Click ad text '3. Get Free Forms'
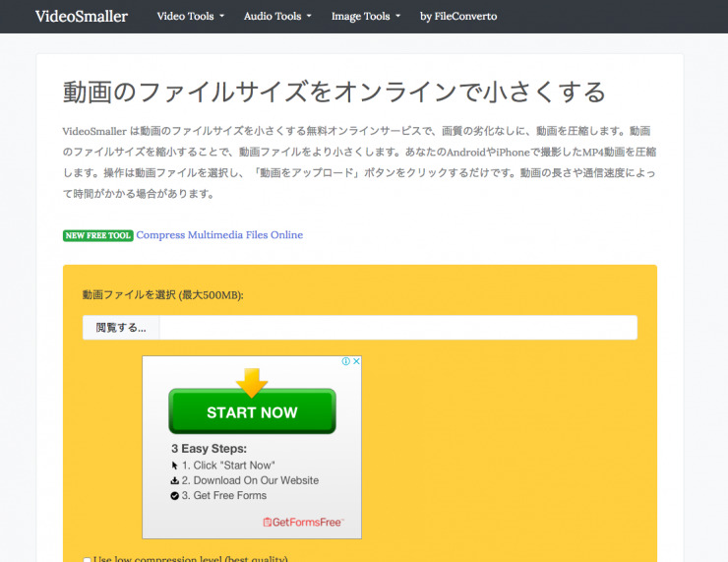The image size is (728, 562). [224, 496]
